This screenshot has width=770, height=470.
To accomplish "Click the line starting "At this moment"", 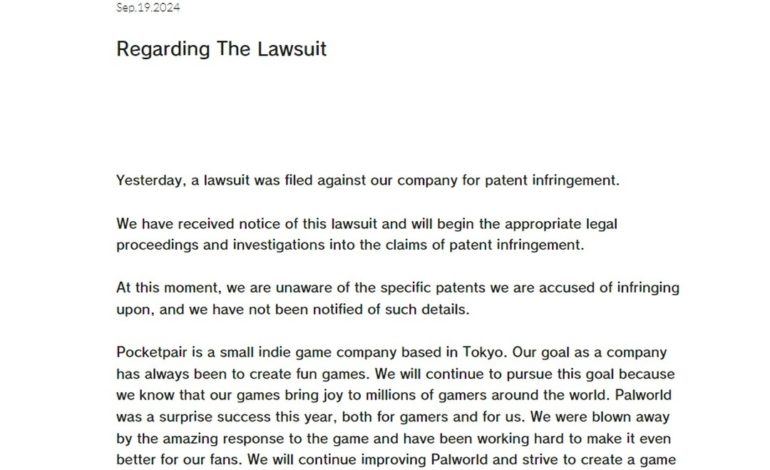I will click(x=397, y=288).
